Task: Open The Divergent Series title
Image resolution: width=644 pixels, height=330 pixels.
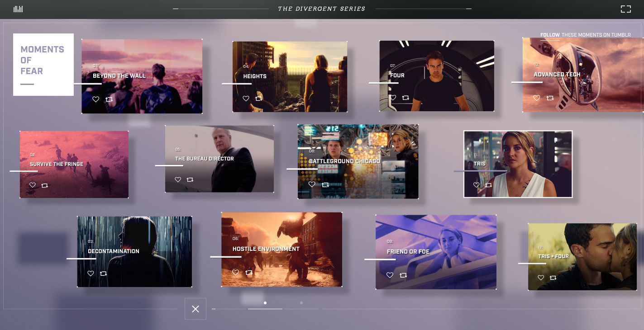Action: point(322,9)
